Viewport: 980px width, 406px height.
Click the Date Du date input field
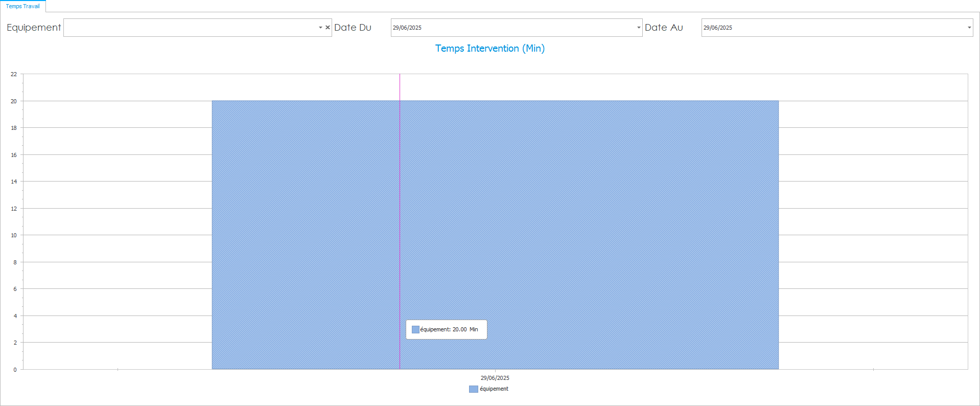[x=511, y=28]
